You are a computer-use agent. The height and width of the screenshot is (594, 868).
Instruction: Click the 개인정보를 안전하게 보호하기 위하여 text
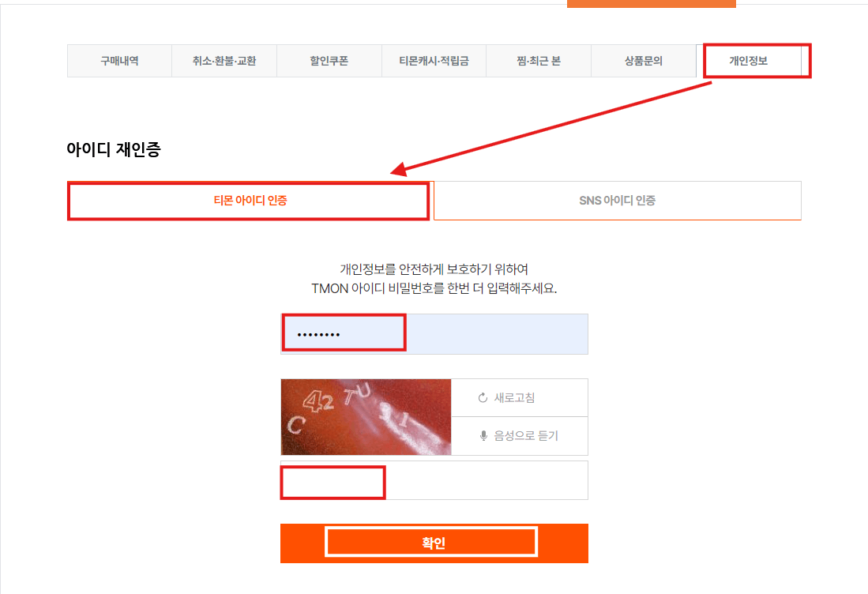click(x=434, y=269)
